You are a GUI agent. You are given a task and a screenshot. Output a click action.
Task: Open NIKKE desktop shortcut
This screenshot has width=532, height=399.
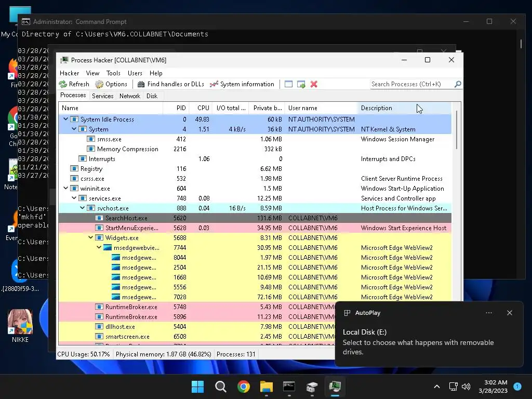pyautogui.click(x=20, y=326)
